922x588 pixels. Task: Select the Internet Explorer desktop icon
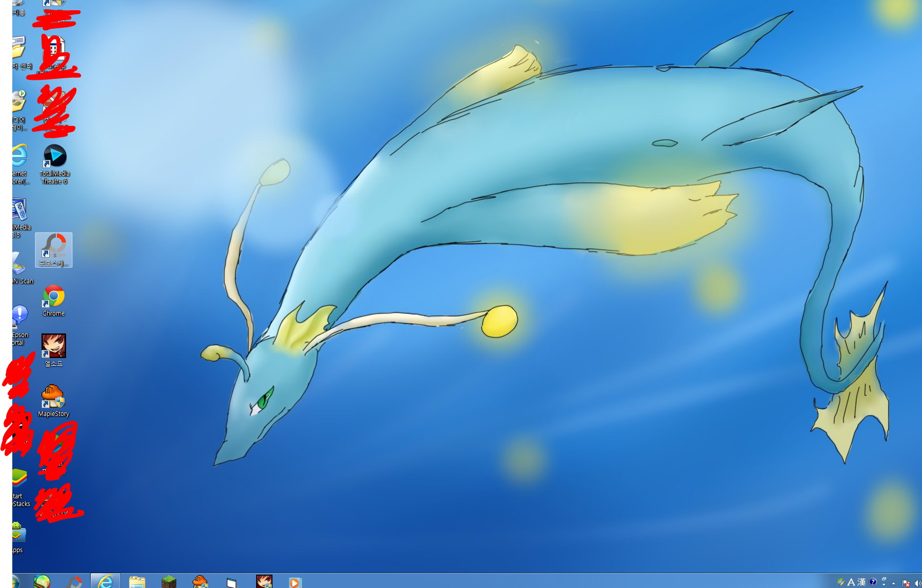click(x=19, y=156)
